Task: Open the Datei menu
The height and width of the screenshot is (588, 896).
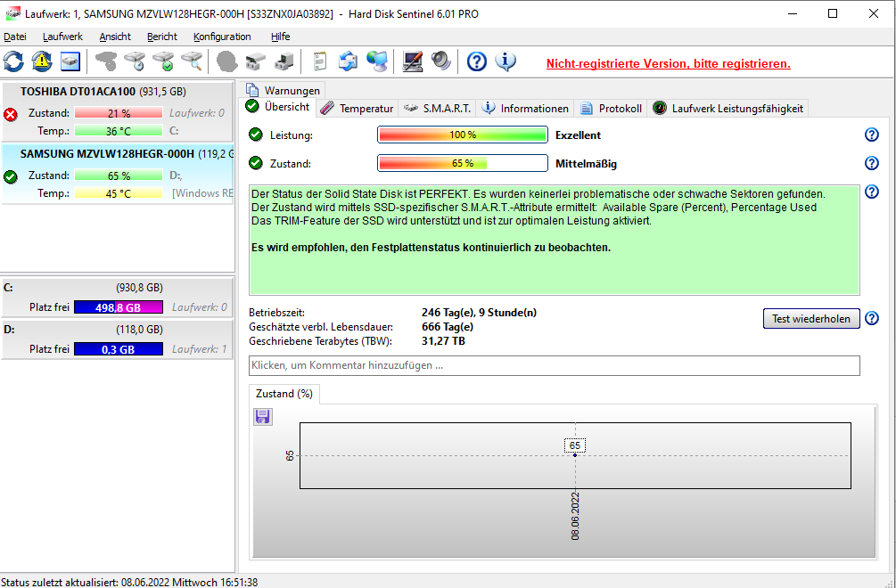Action: tap(15, 37)
